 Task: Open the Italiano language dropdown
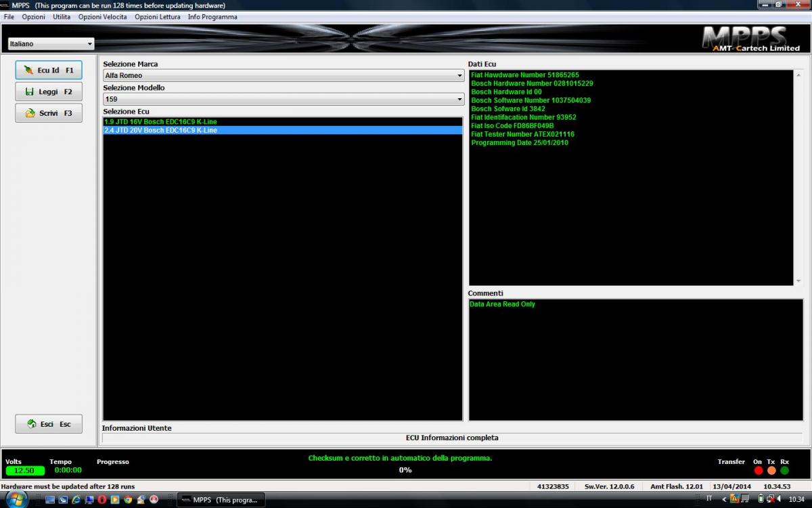tap(51, 44)
